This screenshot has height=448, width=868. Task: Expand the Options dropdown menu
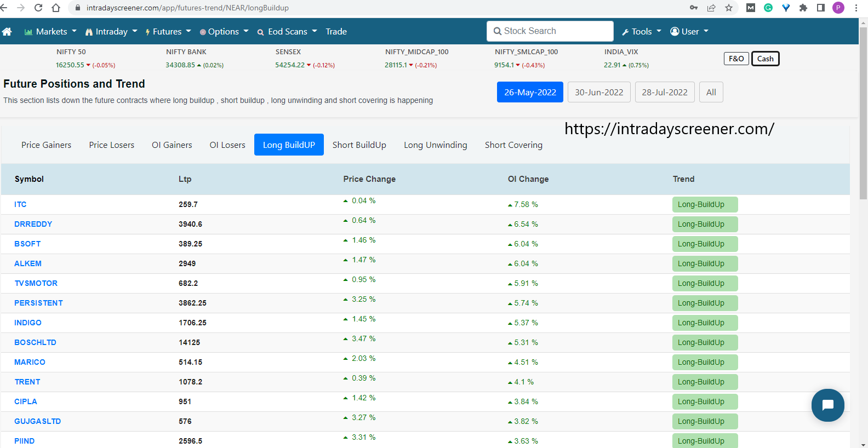pos(224,32)
